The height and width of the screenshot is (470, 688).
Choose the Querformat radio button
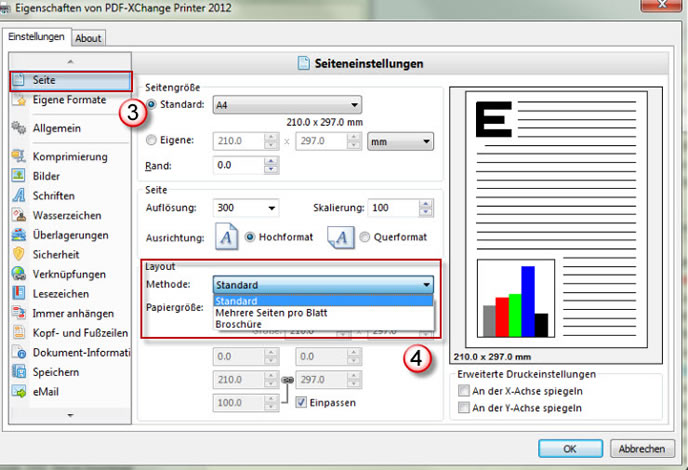tap(365, 237)
